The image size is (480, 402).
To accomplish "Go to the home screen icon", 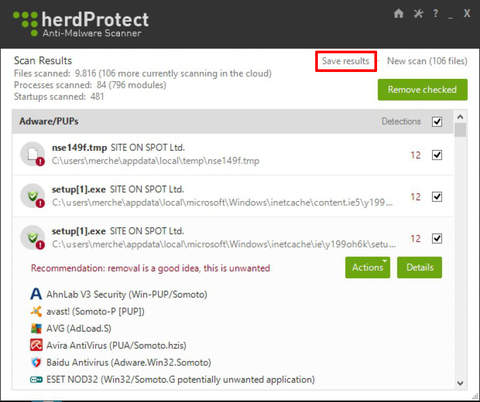I will tap(398, 14).
